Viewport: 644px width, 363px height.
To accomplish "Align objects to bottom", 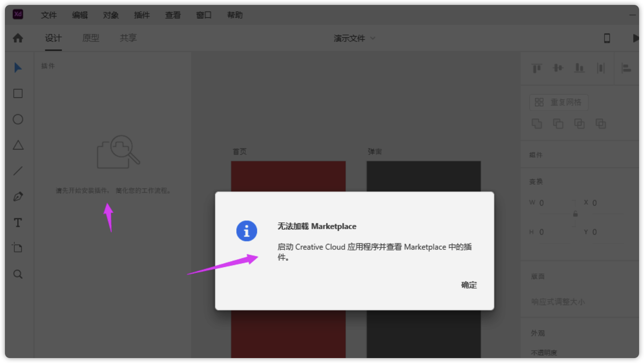I will [580, 68].
